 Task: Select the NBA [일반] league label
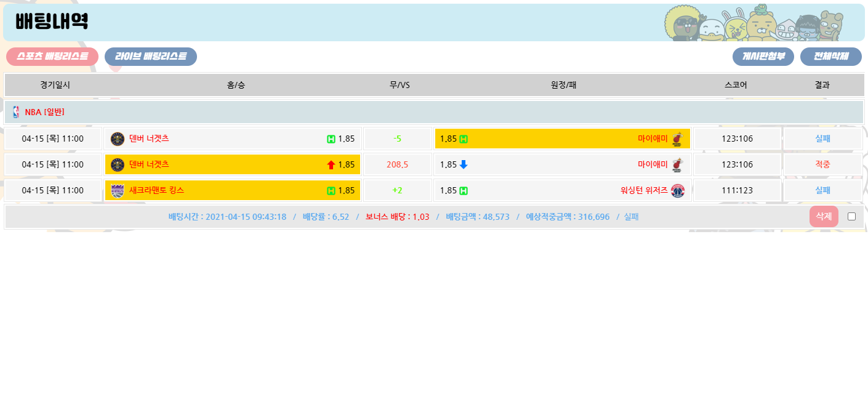[44, 112]
